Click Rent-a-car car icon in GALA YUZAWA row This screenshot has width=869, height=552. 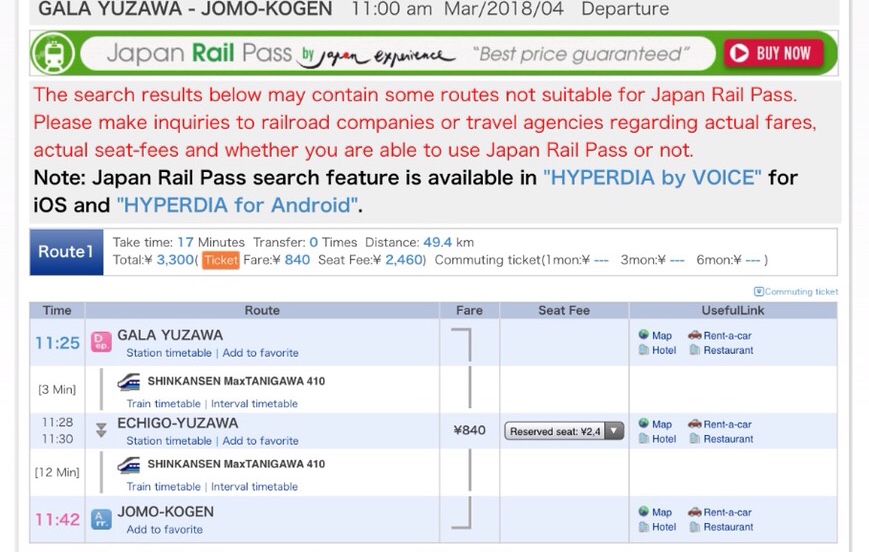pos(694,335)
